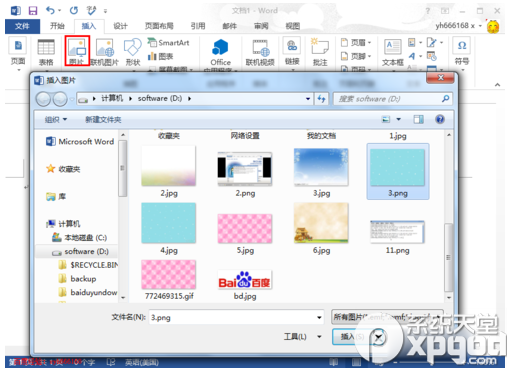Switch to the References (引用) tab
Screen dimensions: 507x368
pyautogui.click(x=198, y=26)
